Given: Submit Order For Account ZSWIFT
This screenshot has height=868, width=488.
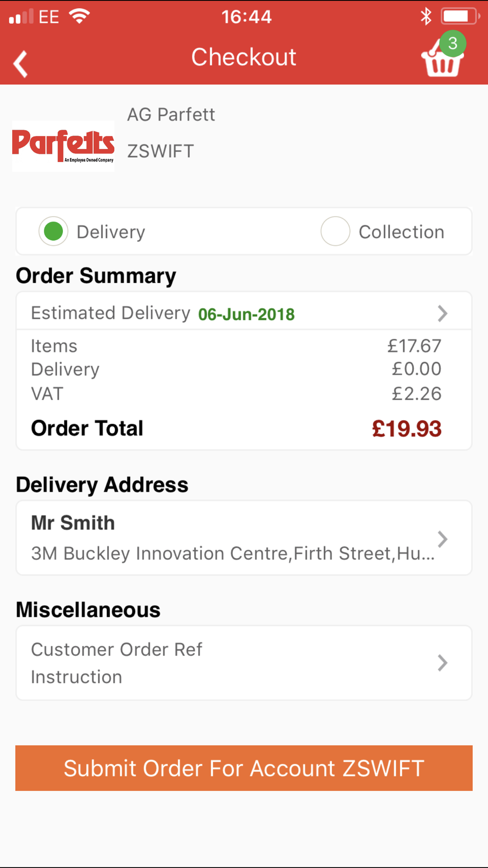Looking at the screenshot, I should [x=244, y=768].
